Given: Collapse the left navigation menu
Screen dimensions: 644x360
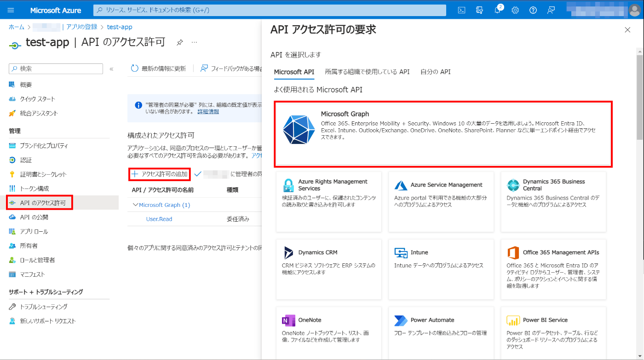Looking at the screenshot, I should [111, 69].
